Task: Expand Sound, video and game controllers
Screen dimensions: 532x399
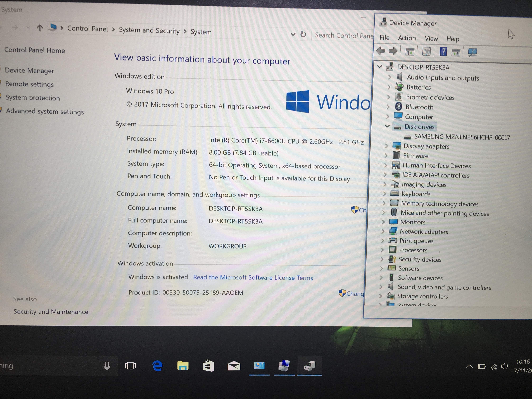Action: tap(381, 287)
